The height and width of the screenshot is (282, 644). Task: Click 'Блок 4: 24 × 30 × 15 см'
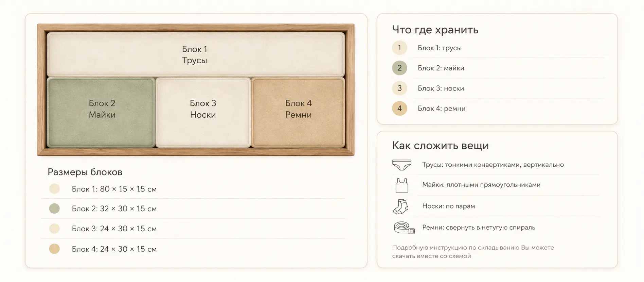[114, 249]
